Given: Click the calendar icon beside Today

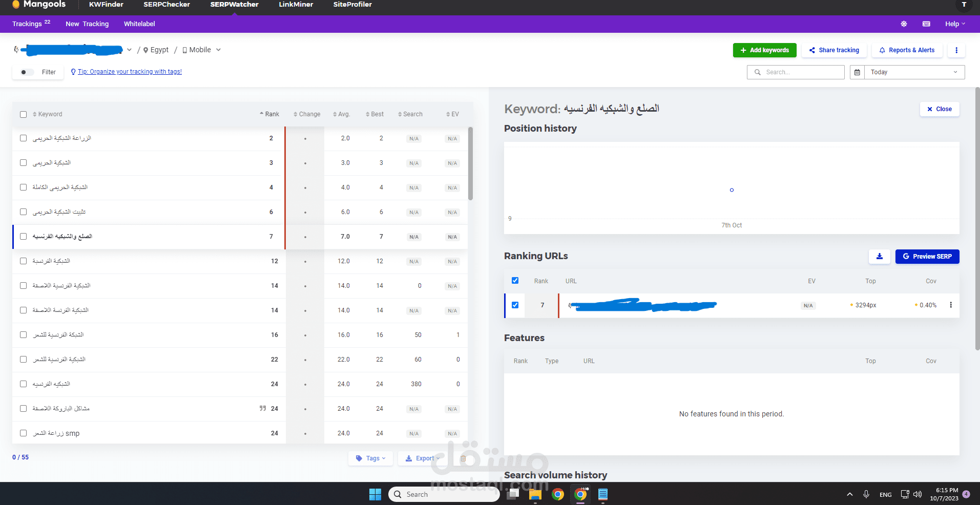Looking at the screenshot, I should pos(857,72).
